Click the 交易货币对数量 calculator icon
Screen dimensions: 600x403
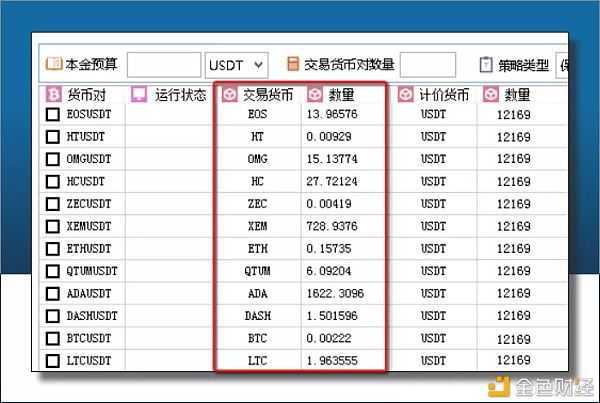pyautogui.click(x=293, y=64)
